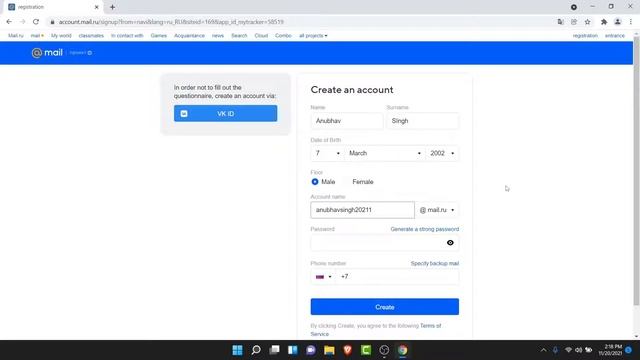This screenshot has height=360, width=640.
Task: Go back with the browser back arrow
Action: pyautogui.click(x=9, y=22)
